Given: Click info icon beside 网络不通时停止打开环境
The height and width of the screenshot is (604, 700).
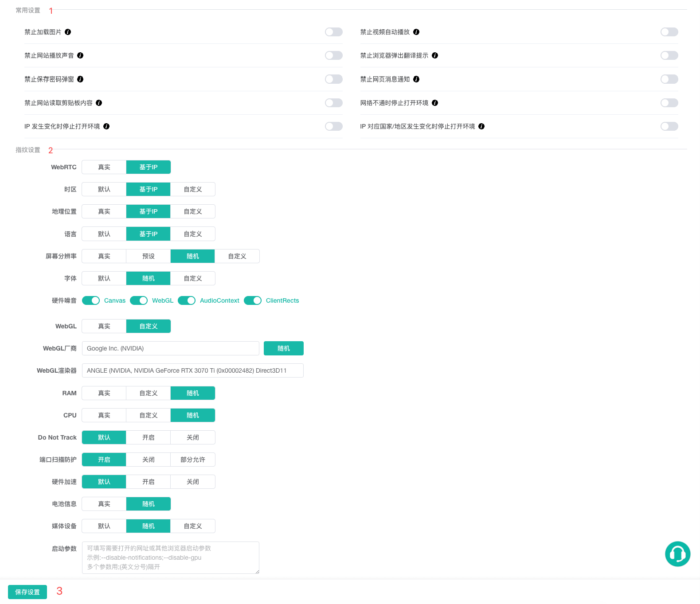Looking at the screenshot, I should point(435,103).
